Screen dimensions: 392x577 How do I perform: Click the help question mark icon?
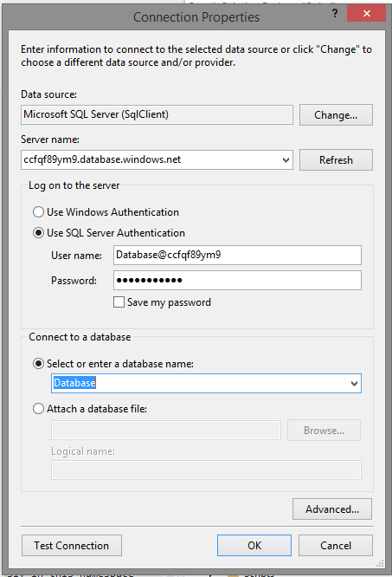[335, 14]
